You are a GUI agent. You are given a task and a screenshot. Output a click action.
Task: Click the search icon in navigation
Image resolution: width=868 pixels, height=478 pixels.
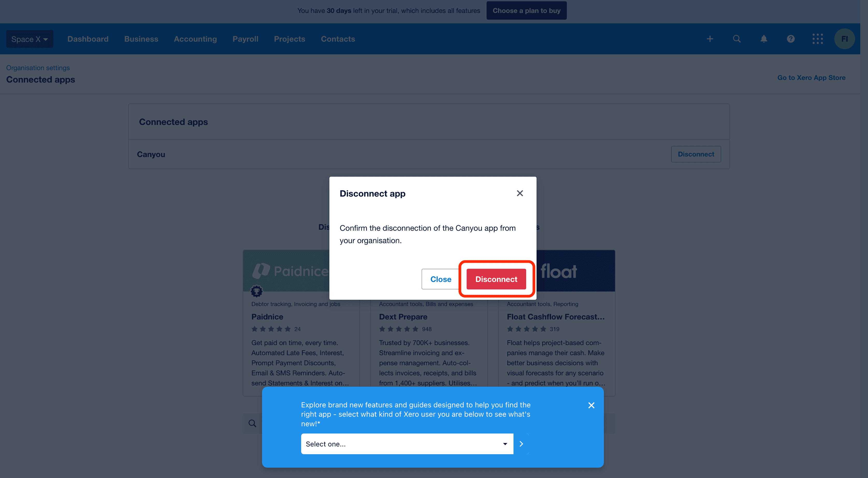[x=737, y=39]
